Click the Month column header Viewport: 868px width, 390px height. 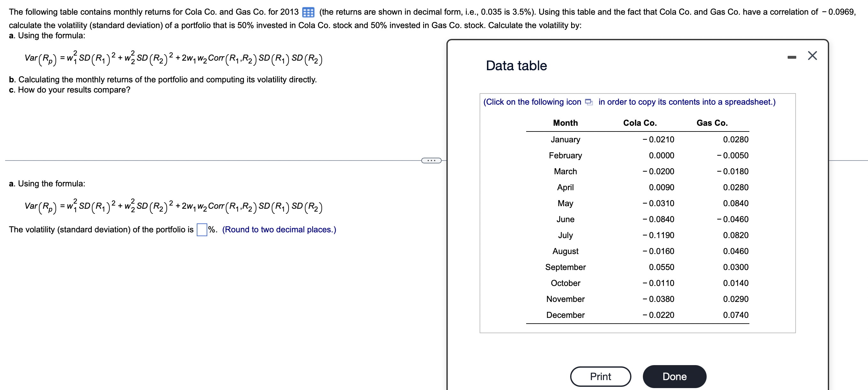(565, 123)
